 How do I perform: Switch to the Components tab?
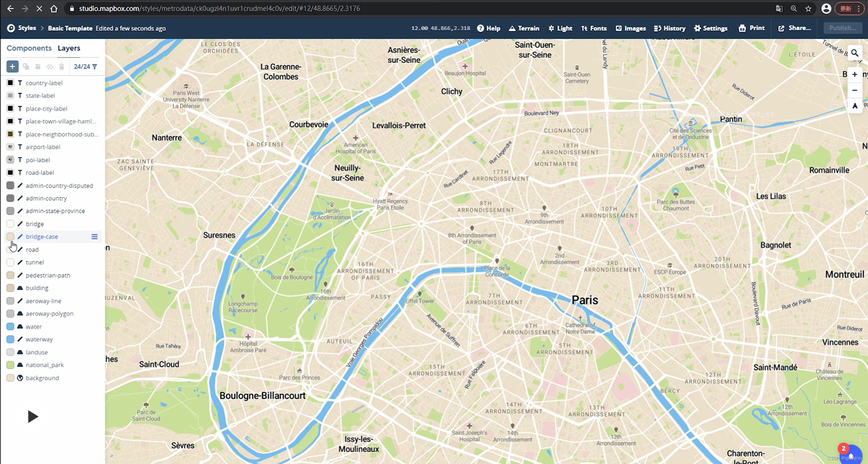(29, 48)
